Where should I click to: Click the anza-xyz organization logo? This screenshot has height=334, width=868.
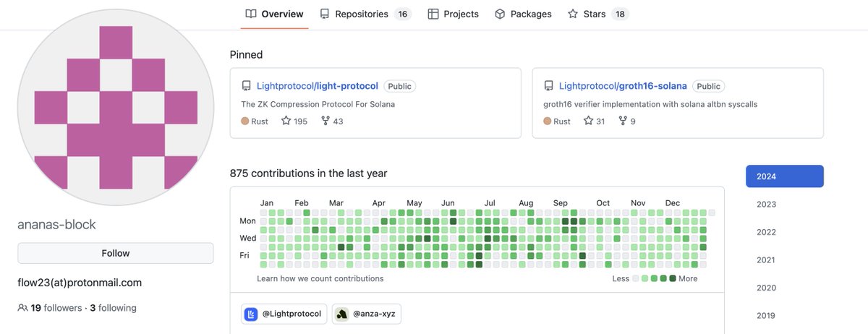[x=341, y=314]
